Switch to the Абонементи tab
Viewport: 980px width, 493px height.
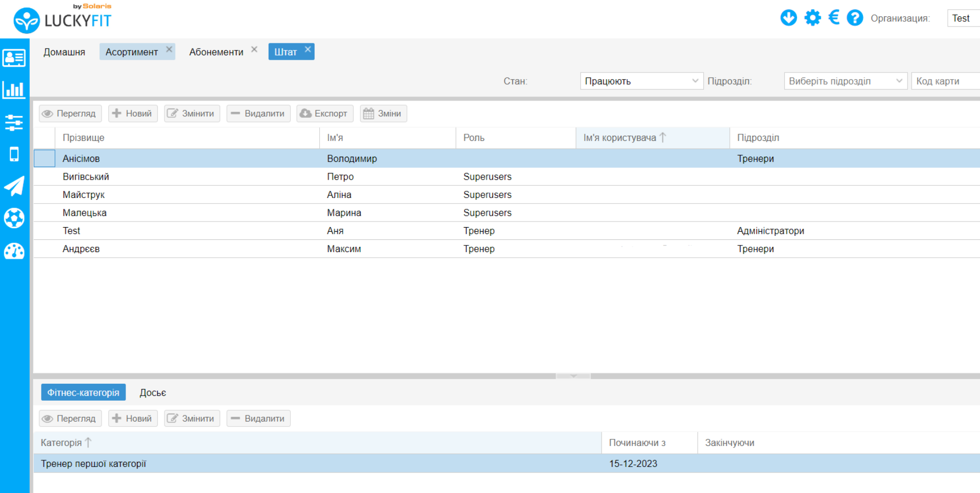click(x=216, y=52)
